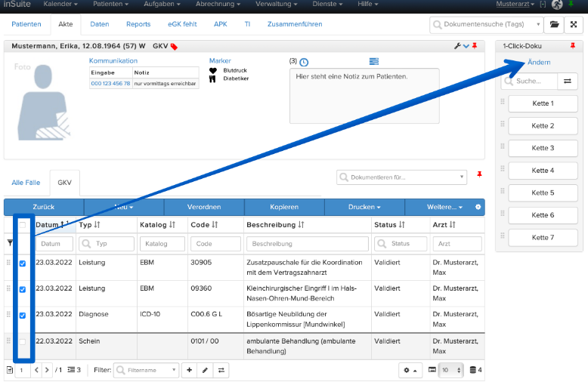Click the Kopieren button
Screen dimensions: 588x382
click(x=284, y=207)
